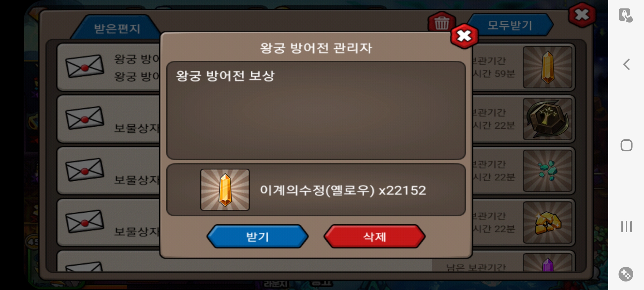This screenshot has width=644, height=290.
Task: Tap the 모두받기 (receive all) button
Action: coord(510,25)
